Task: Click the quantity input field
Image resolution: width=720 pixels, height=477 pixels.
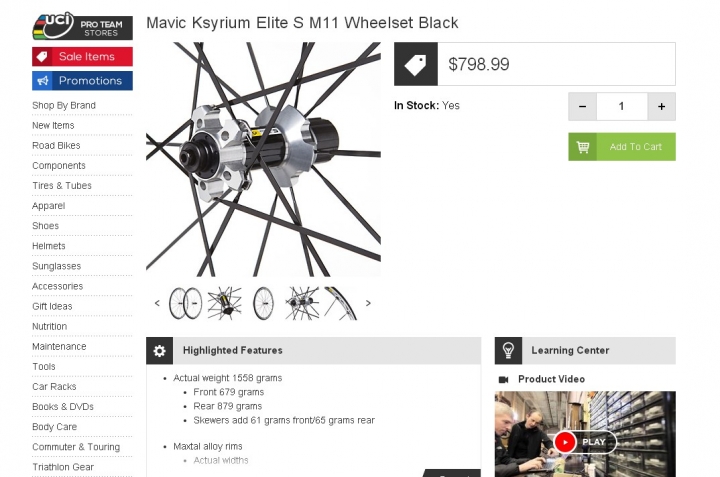Action: tap(622, 107)
